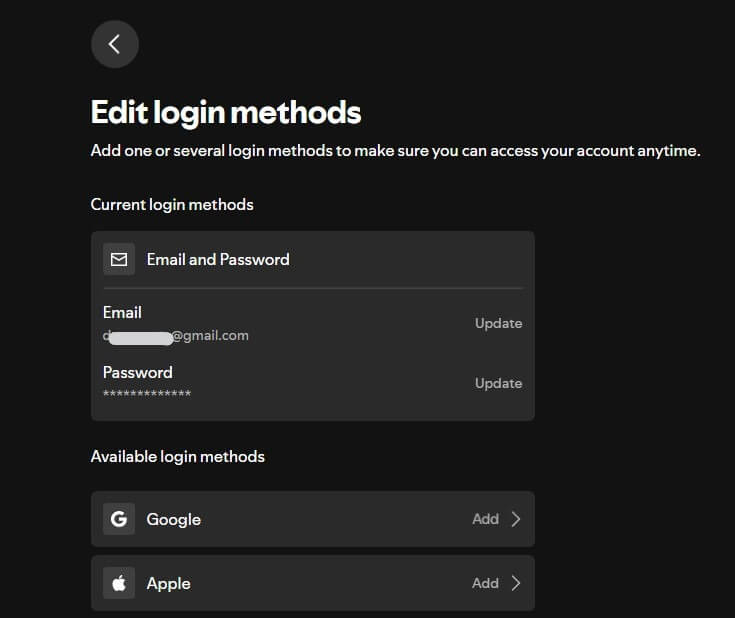Expand Google option via its right chevron

pos(516,519)
